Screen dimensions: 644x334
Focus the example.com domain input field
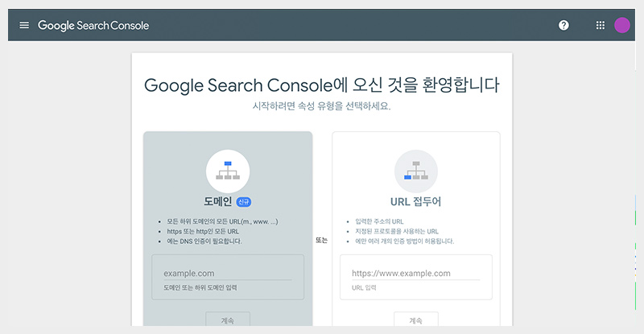coord(227,273)
